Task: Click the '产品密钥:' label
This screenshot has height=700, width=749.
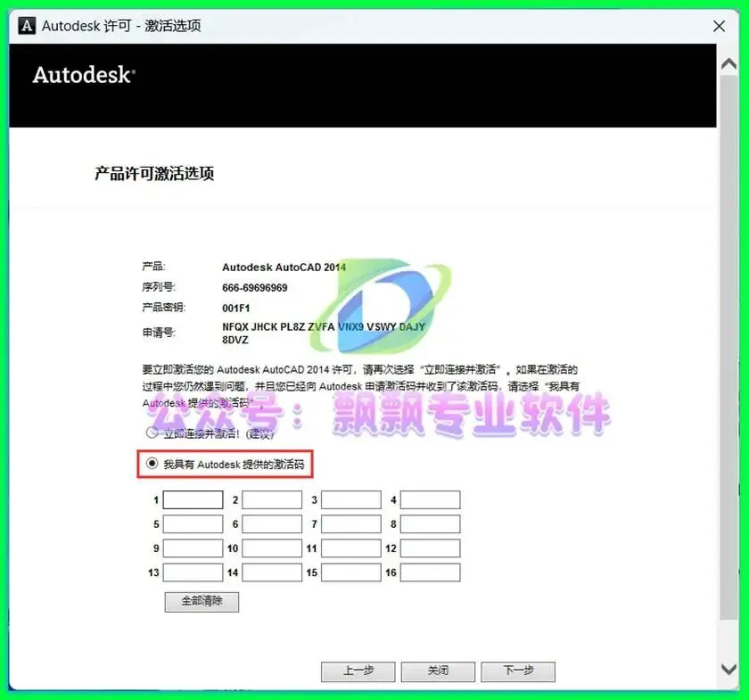Action: click(x=164, y=308)
